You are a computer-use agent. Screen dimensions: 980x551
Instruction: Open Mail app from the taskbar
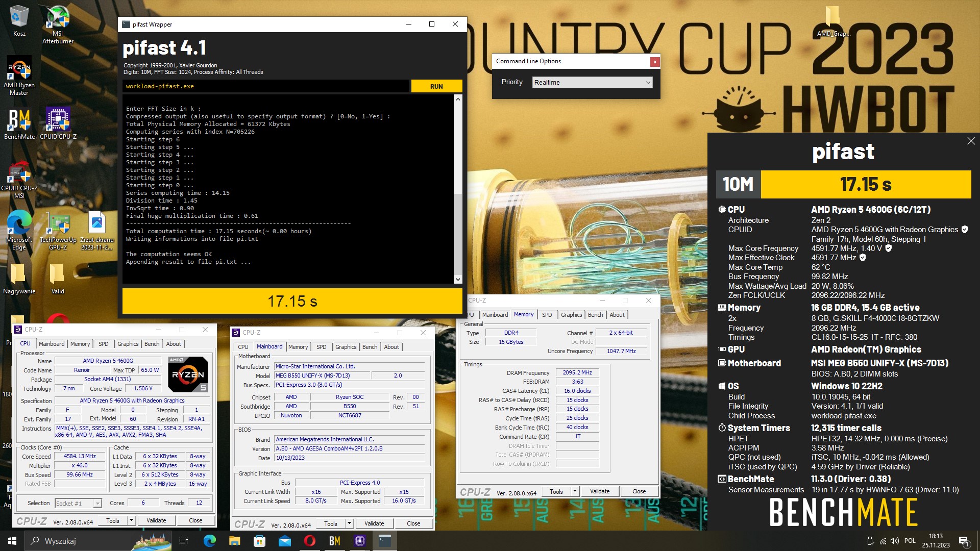click(x=284, y=541)
